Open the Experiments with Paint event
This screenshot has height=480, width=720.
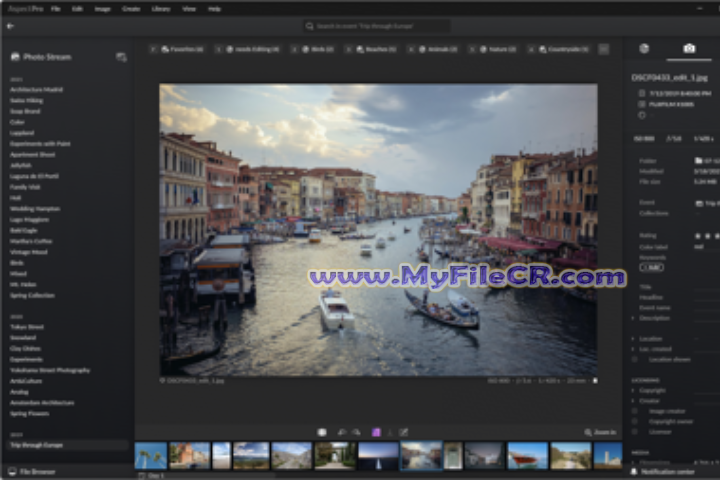pos(40,144)
